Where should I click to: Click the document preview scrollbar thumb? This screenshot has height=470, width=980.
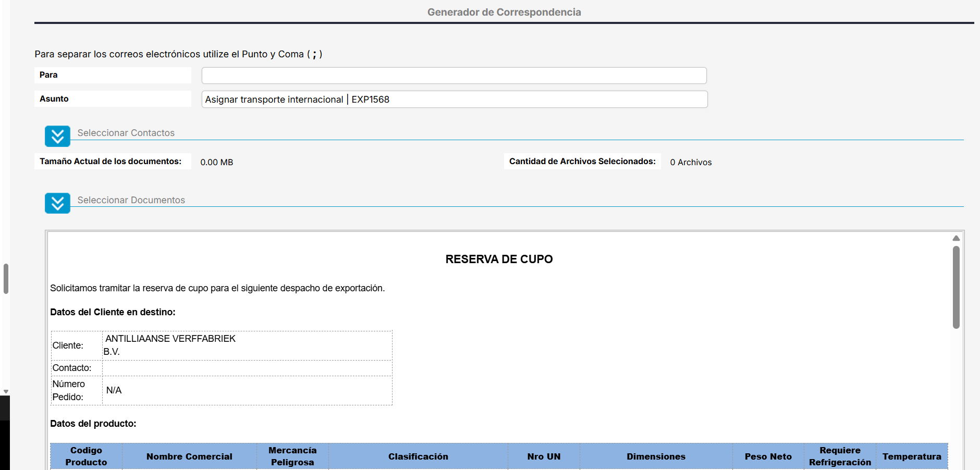coord(956,287)
